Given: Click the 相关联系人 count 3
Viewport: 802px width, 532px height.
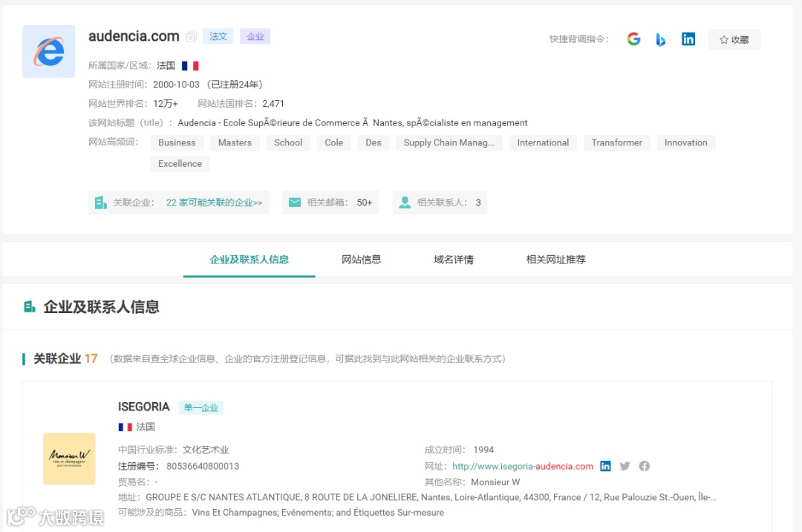Looking at the screenshot, I should coord(478,203).
